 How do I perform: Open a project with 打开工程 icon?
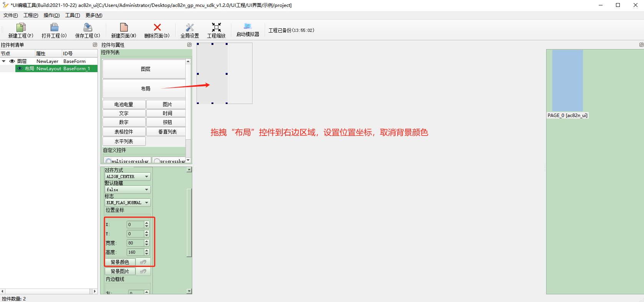point(54,28)
